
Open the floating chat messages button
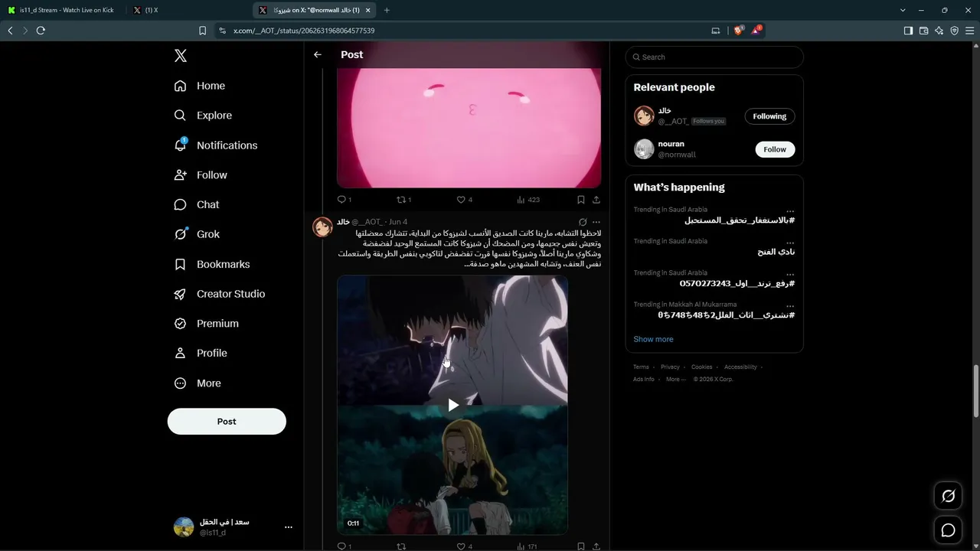click(948, 530)
